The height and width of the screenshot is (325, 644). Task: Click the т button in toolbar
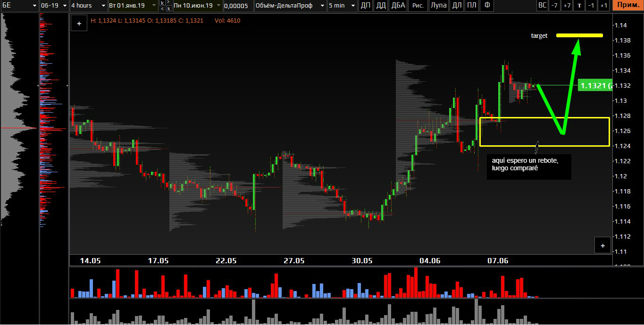pyautogui.click(x=579, y=6)
